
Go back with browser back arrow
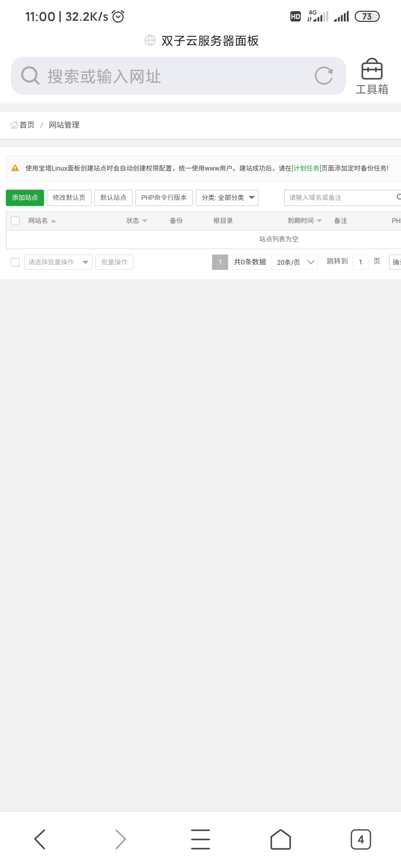coord(40,839)
